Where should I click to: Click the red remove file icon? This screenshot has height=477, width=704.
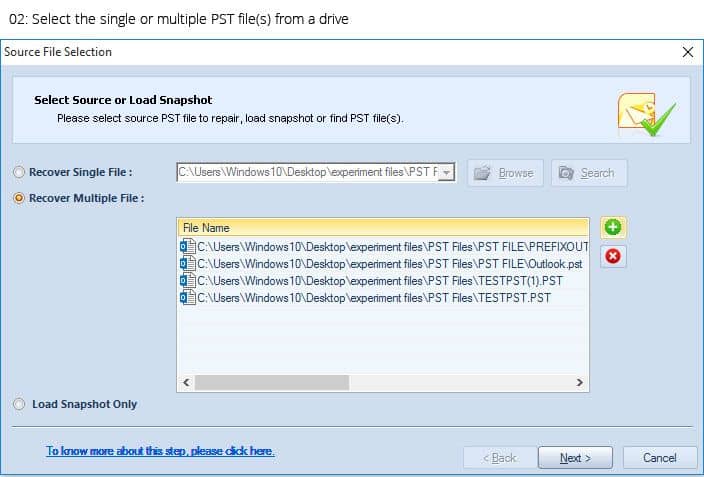(613, 257)
